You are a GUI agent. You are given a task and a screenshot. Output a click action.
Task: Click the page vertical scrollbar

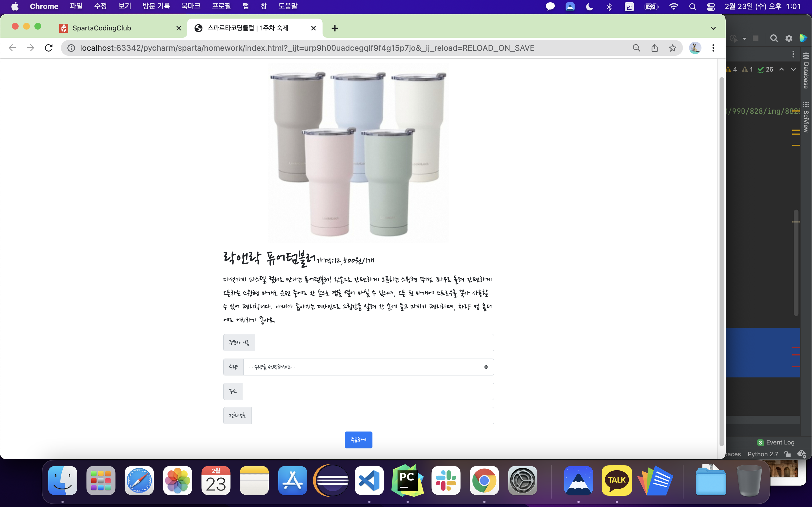click(x=721, y=262)
